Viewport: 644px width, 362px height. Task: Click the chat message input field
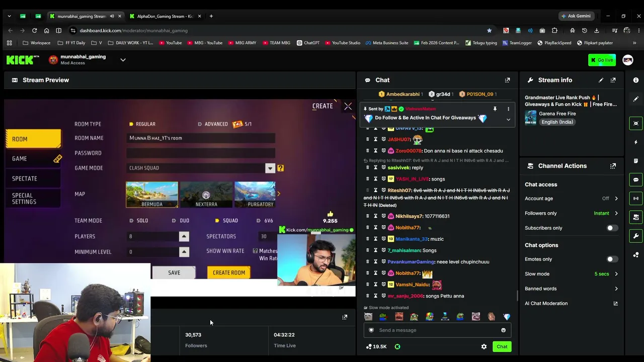pyautogui.click(x=438, y=330)
